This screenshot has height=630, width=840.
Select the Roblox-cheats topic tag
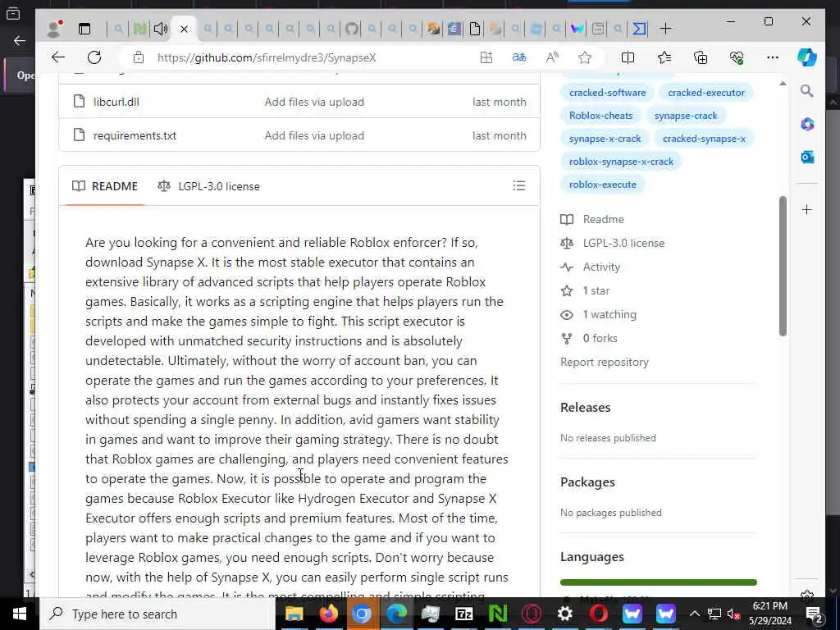point(600,116)
